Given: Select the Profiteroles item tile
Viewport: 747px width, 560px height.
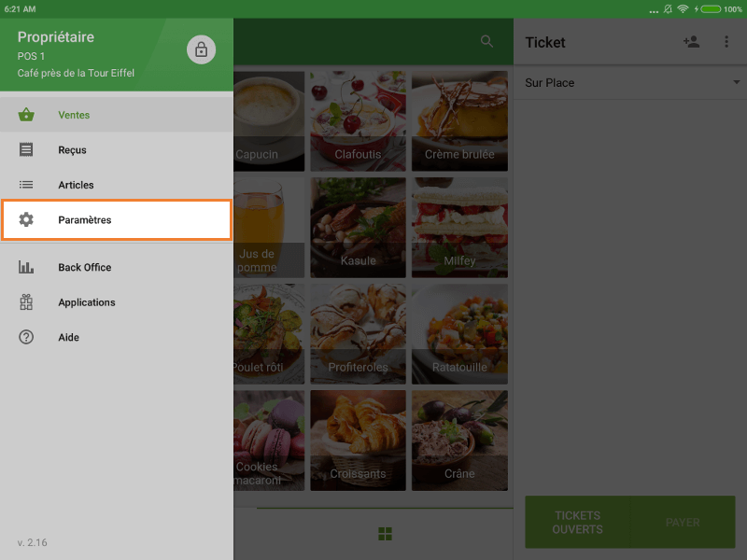Looking at the screenshot, I should point(359,334).
